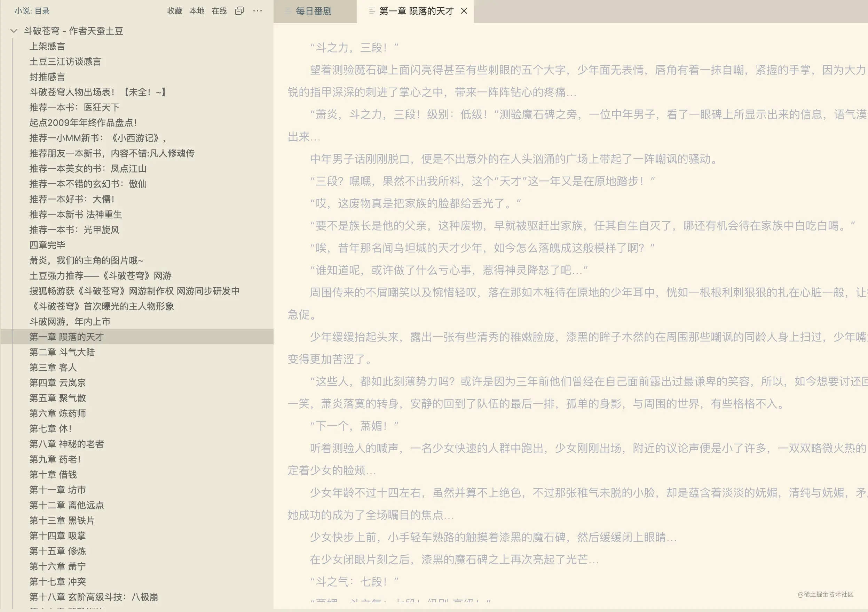Open 推荐一本书：医狂天下
Viewport: 868px width, 612px height.
click(x=75, y=108)
